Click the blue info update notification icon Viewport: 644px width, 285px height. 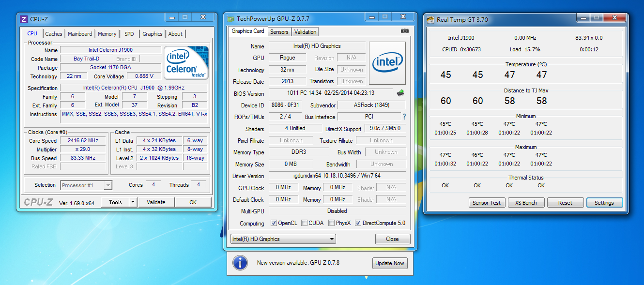[x=240, y=263]
